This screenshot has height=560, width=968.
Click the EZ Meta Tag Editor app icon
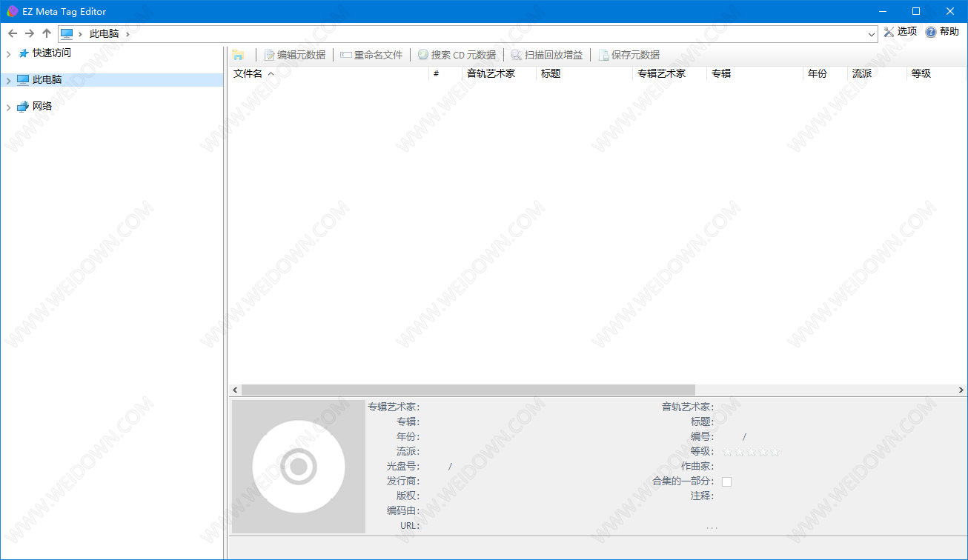[13, 11]
